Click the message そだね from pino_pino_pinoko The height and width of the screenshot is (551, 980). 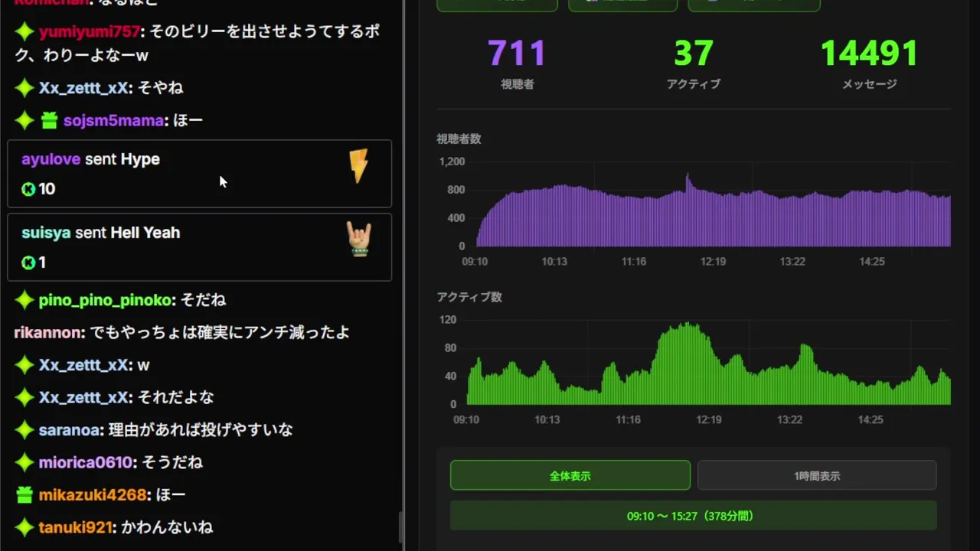tap(203, 300)
